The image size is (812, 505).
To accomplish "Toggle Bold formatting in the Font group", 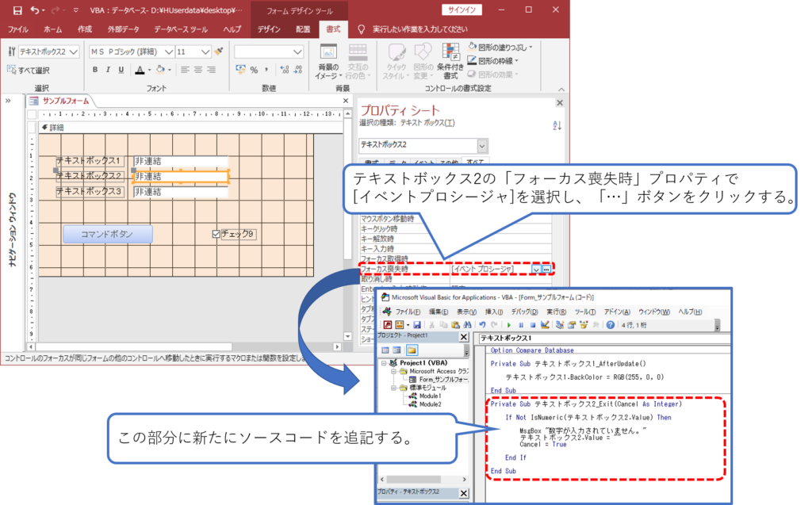I will [95, 70].
